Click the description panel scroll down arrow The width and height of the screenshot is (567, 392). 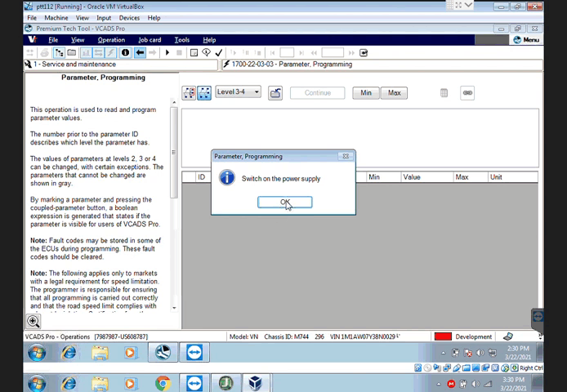coord(174,308)
